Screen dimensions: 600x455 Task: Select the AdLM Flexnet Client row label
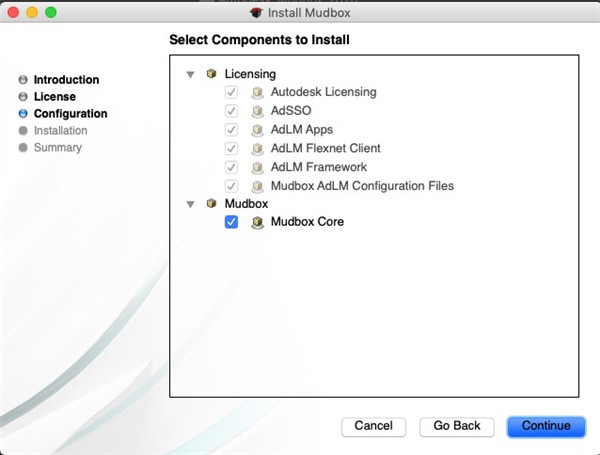(325, 149)
